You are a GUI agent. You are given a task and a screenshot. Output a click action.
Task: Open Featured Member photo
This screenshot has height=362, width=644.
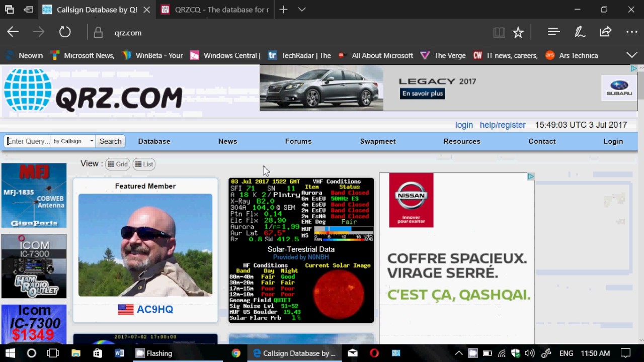coord(145,245)
